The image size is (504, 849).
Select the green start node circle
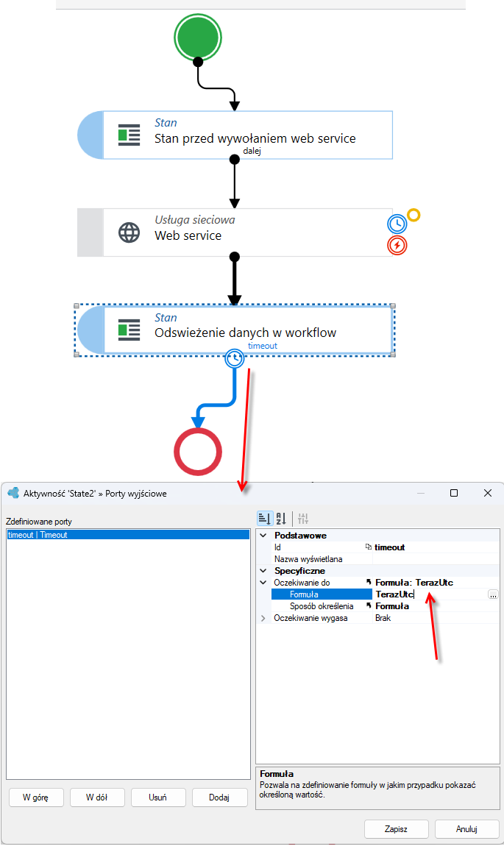(198, 38)
